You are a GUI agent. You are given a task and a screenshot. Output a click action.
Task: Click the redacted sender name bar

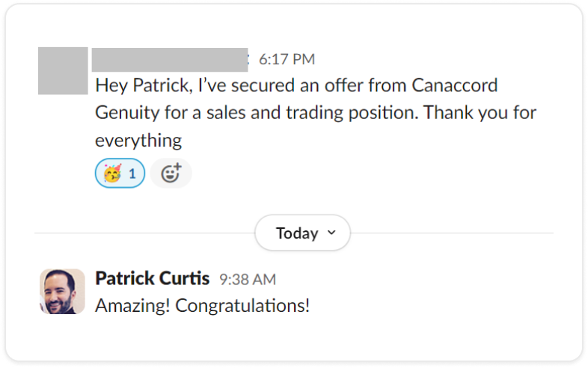click(169, 58)
